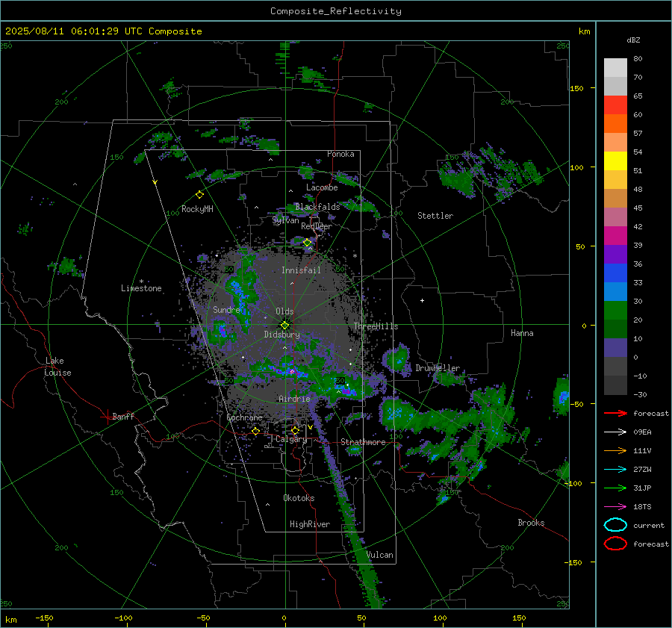This screenshot has height=628, width=672.
Task: Click the ThreeHills label
Action: coord(376,326)
